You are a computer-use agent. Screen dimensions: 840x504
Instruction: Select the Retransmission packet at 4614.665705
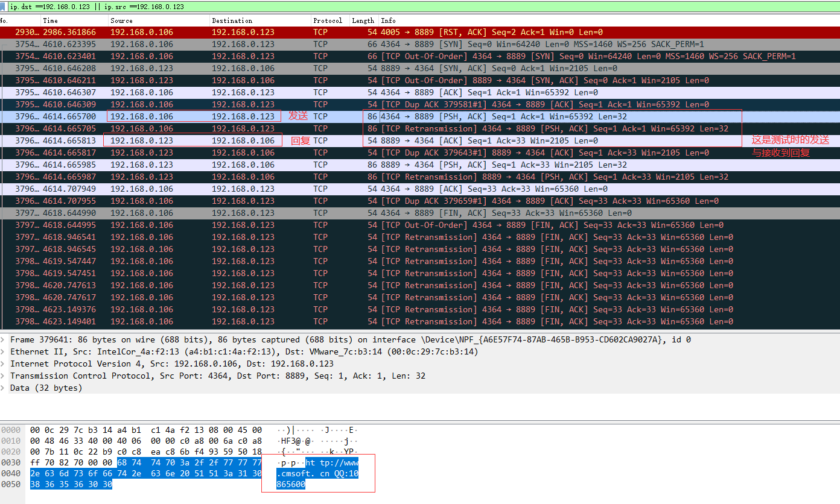tap(420, 128)
